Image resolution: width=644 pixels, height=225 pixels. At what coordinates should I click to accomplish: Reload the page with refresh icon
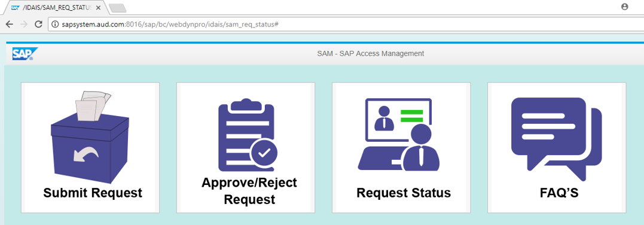39,25
